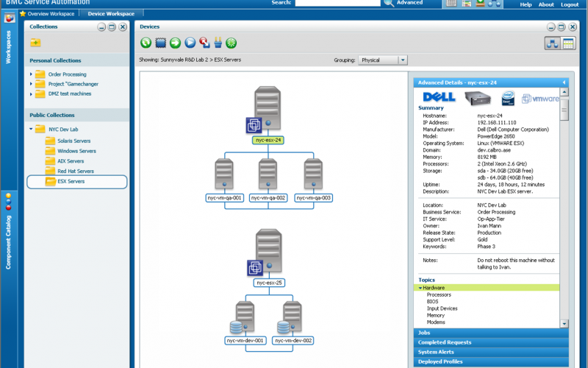The height and width of the screenshot is (368, 588).
Task: Switch the Devices panel to topology view
Action: tap(553, 43)
